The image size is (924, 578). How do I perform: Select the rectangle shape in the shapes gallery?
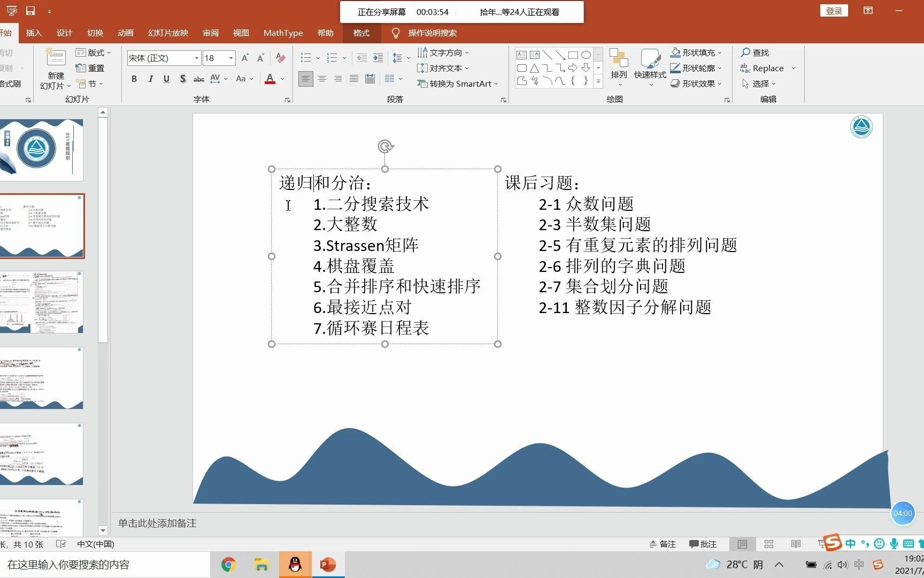pos(573,55)
